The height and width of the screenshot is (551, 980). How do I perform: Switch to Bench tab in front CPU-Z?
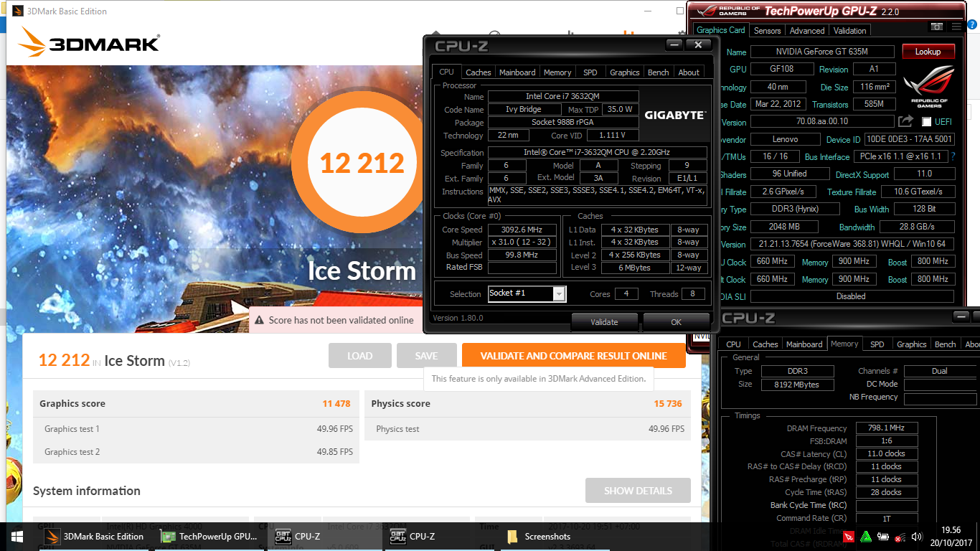pos(659,72)
